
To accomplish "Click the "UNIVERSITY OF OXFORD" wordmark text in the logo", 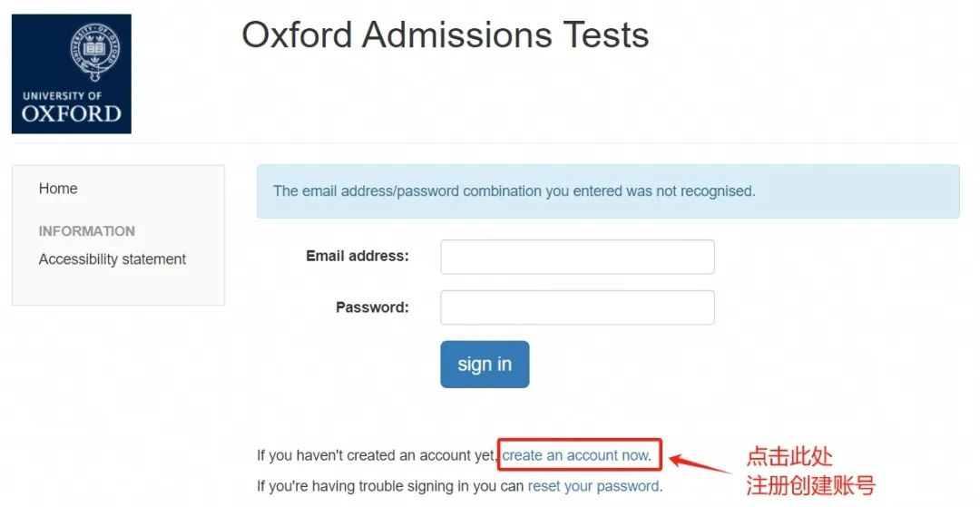I will [x=72, y=107].
